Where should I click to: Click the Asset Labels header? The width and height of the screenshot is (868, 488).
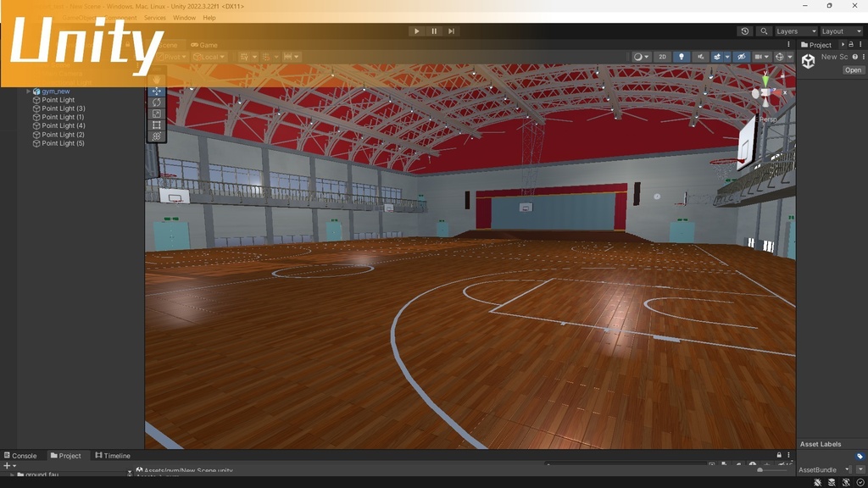[820, 444]
